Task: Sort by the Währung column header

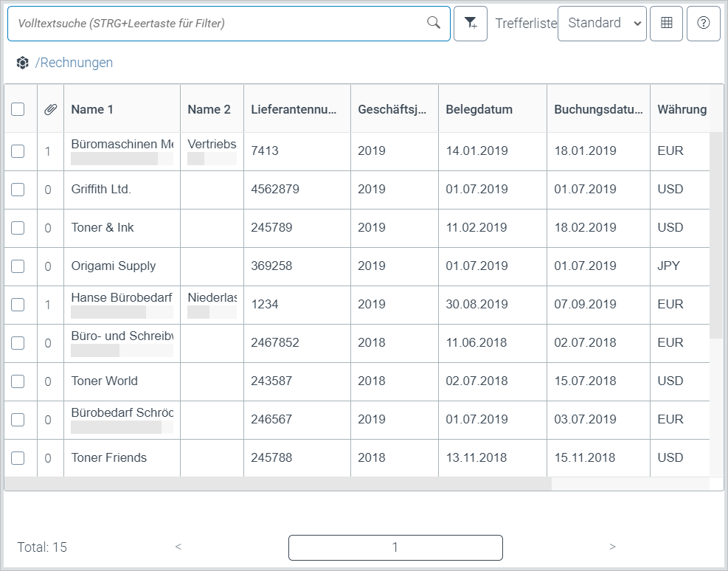Action: 682,109
